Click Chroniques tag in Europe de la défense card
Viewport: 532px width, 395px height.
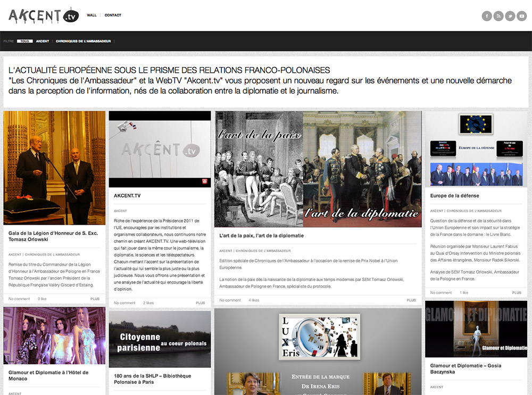474,211
